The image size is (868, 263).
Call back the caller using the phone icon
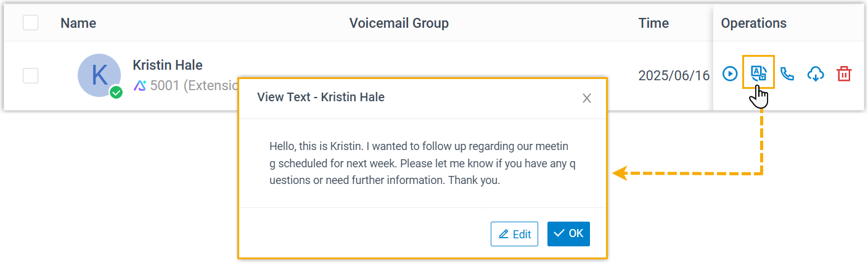coord(787,75)
